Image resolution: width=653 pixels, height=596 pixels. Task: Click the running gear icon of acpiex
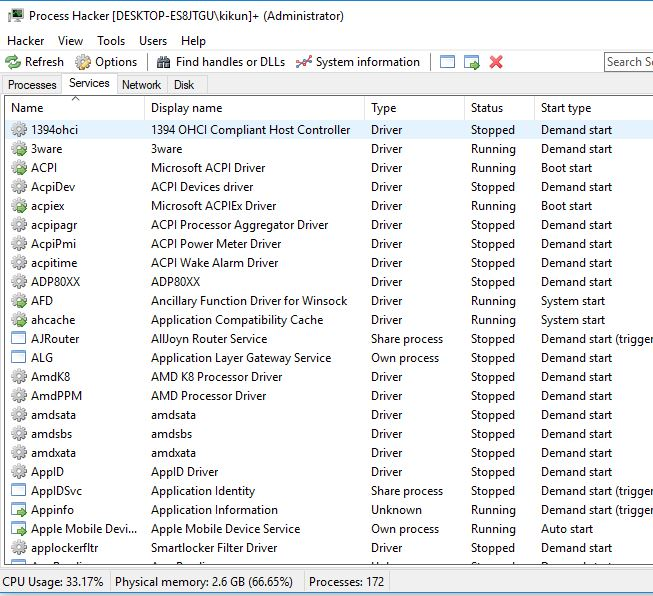(19, 206)
